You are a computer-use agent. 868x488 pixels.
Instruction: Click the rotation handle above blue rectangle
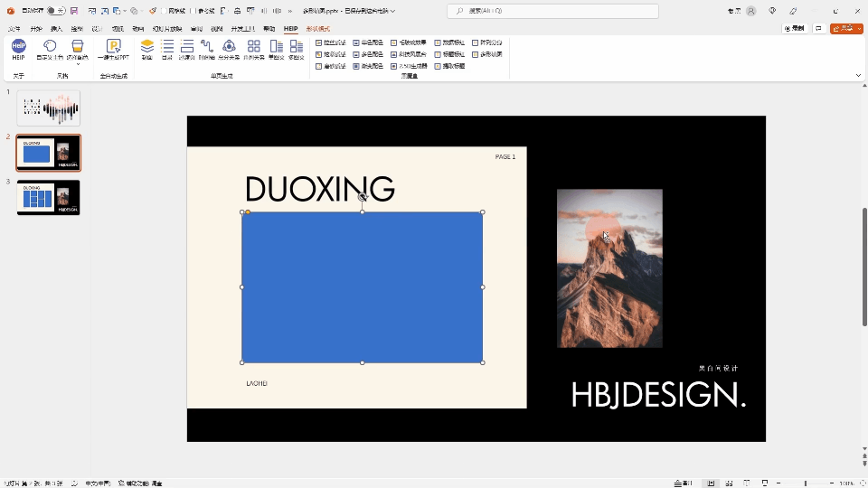click(363, 197)
